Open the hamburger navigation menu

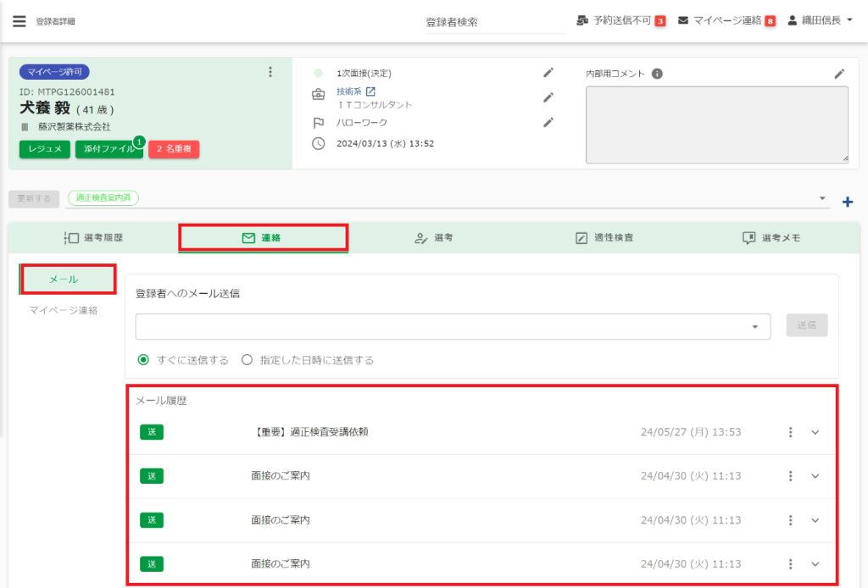(19, 21)
